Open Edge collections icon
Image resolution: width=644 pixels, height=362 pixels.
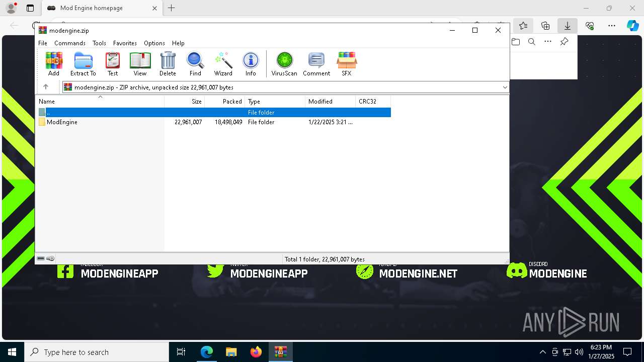click(545, 26)
